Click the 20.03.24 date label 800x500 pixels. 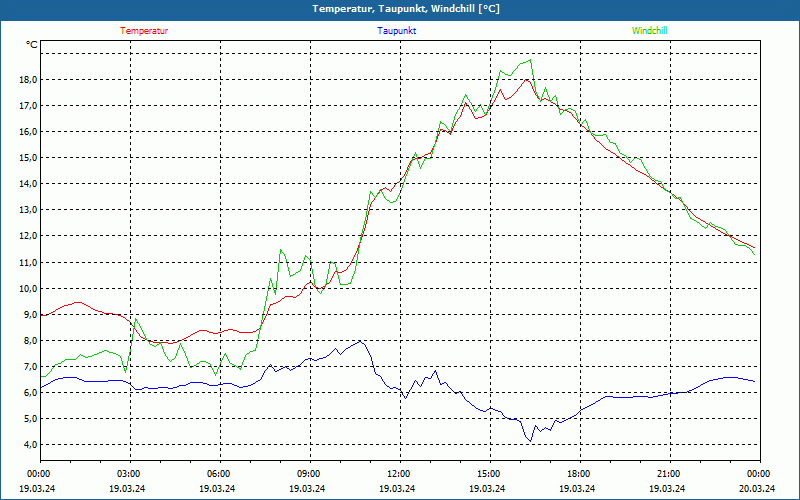(757, 488)
